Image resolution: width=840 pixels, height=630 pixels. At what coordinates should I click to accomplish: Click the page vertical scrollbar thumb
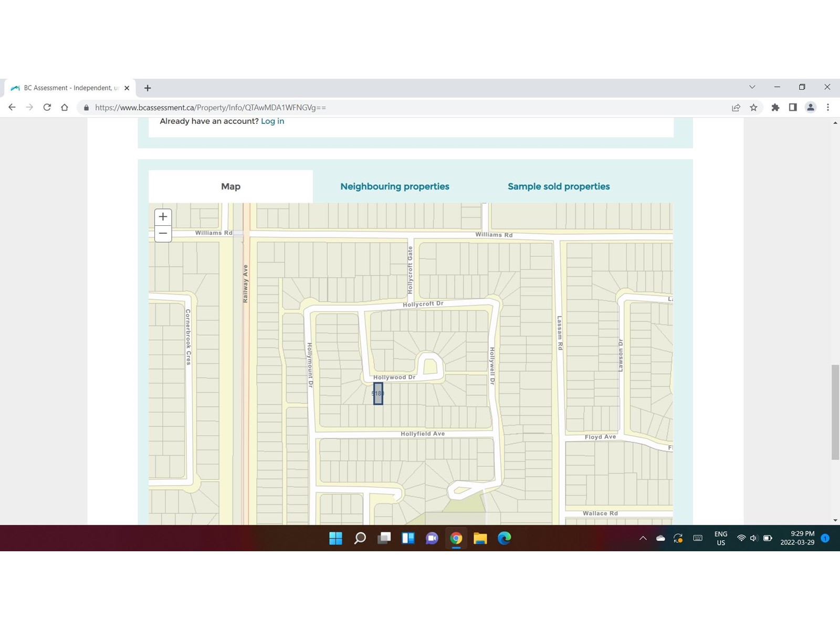(x=835, y=412)
